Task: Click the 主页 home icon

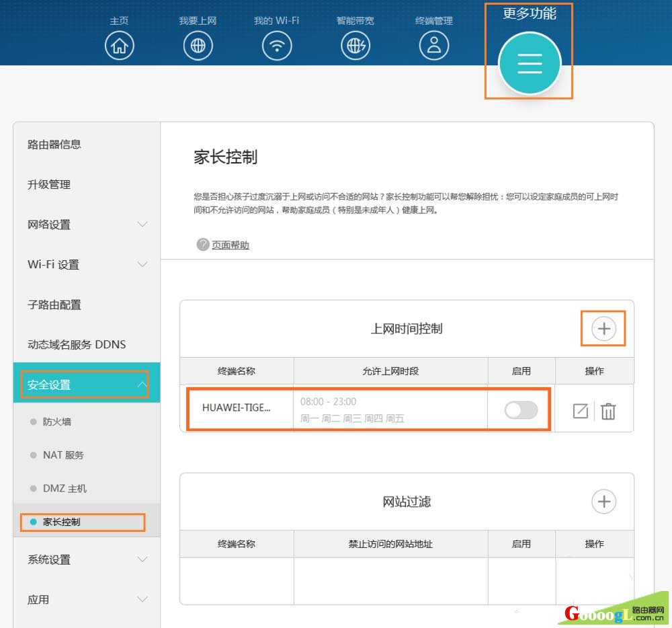Action: tap(120, 46)
